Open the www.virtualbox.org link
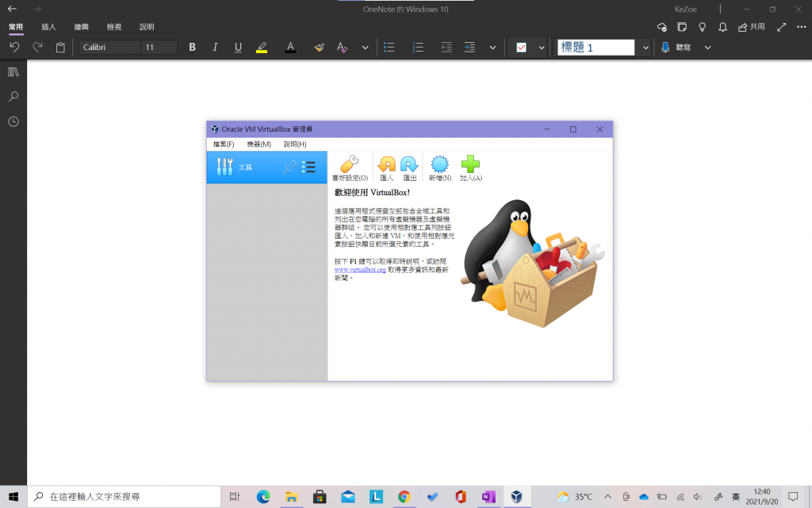Image resolution: width=812 pixels, height=508 pixels. 360,270
